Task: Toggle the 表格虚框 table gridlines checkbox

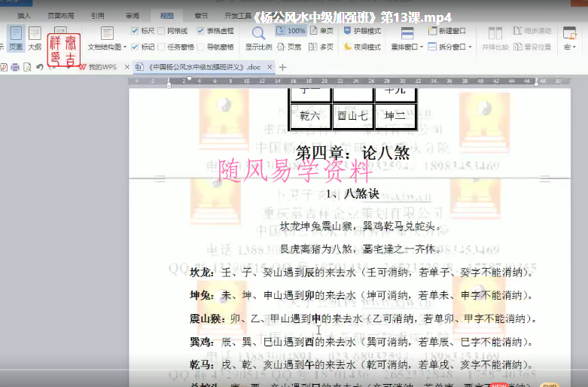Action: pos(200,31)
